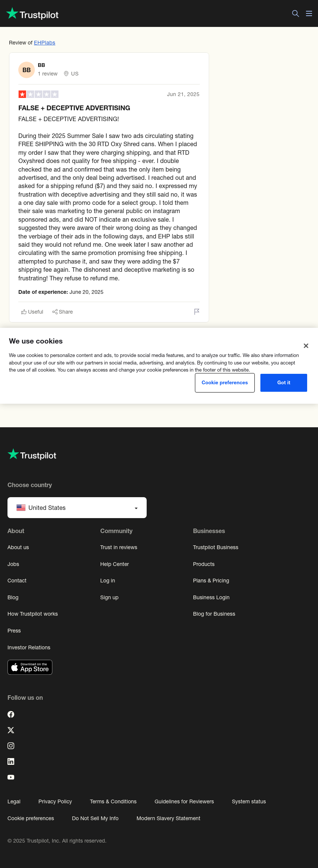318x868 pixels.
Task: Open the Legal footer link
Action: 14,801
